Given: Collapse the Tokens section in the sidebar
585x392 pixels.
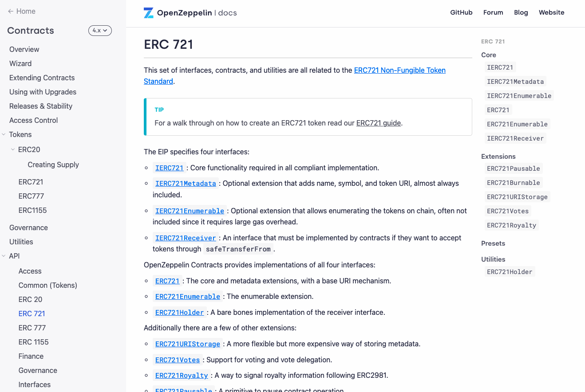Looking at the screenshot, I should [4, 134].
